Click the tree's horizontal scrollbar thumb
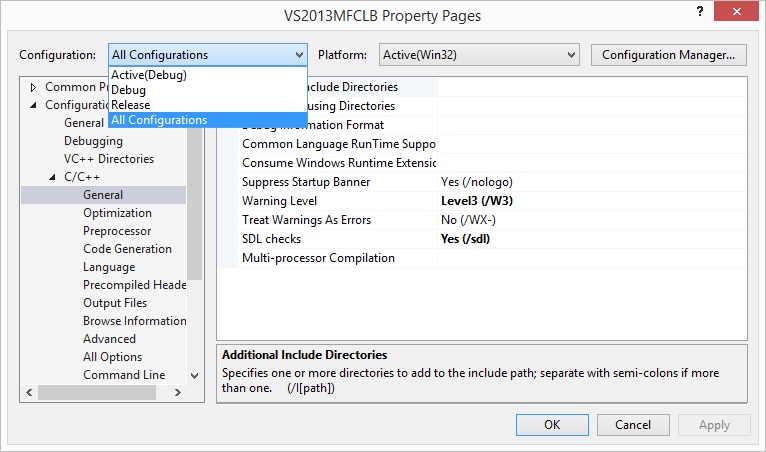 tap(97, 392)
